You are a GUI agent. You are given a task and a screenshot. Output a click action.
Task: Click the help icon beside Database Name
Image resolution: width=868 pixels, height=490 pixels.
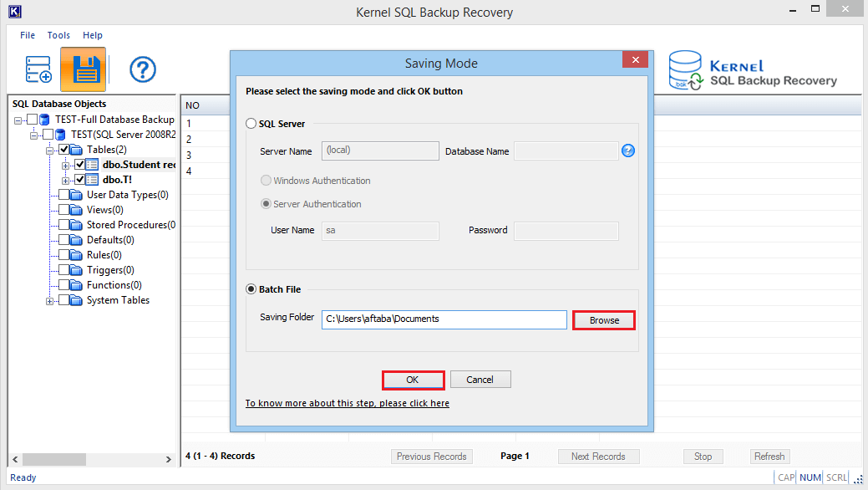pos(628,151)
